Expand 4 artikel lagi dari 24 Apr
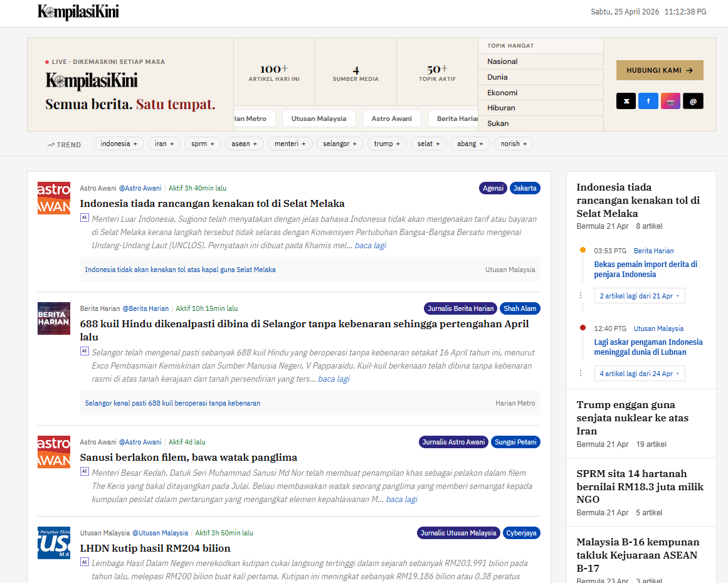Image resolution: width=728 pixels, height=583 pixels. pos(640,374)
